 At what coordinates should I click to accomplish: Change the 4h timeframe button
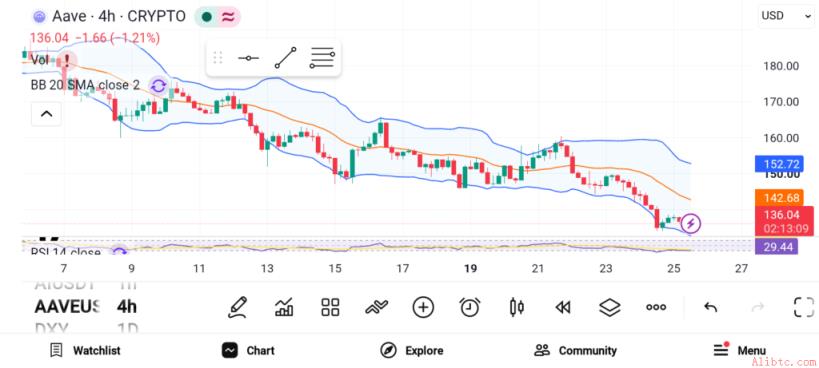click(126, 306)
